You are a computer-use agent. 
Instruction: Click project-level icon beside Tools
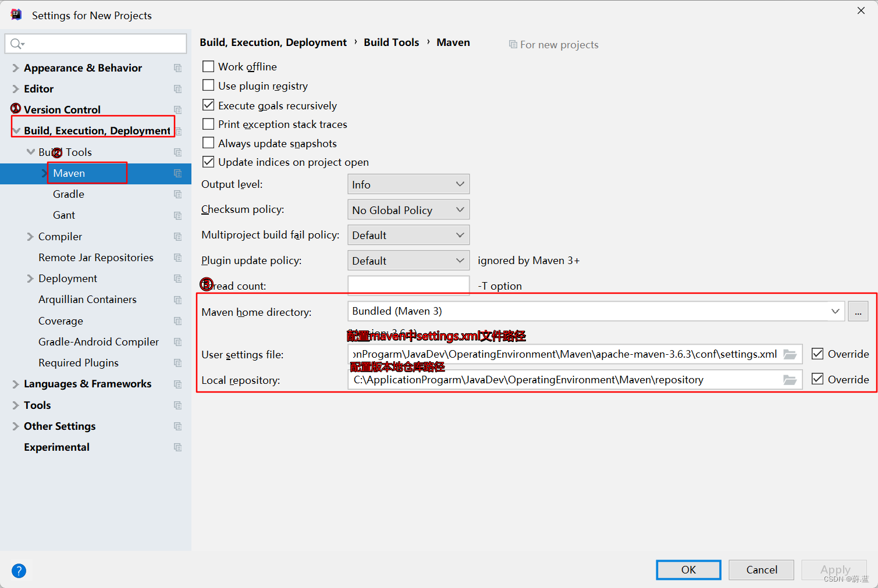[x=178, y=405]
